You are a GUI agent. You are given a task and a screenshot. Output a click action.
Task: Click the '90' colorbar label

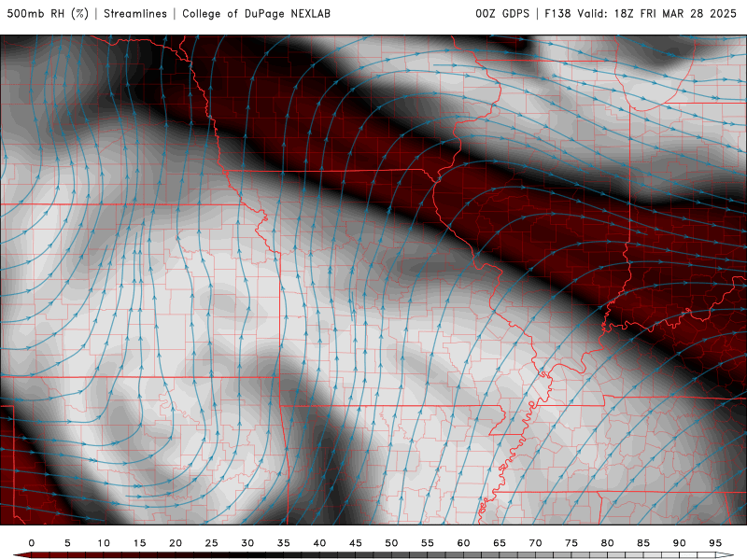pyautogui.click(x=679, y=543)
